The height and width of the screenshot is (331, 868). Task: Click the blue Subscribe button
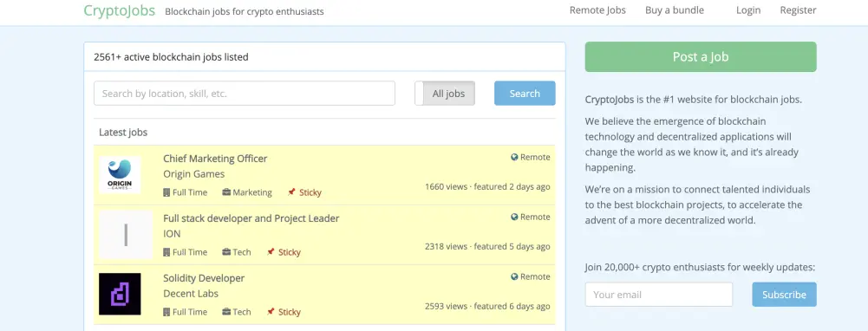pos(784,295)
